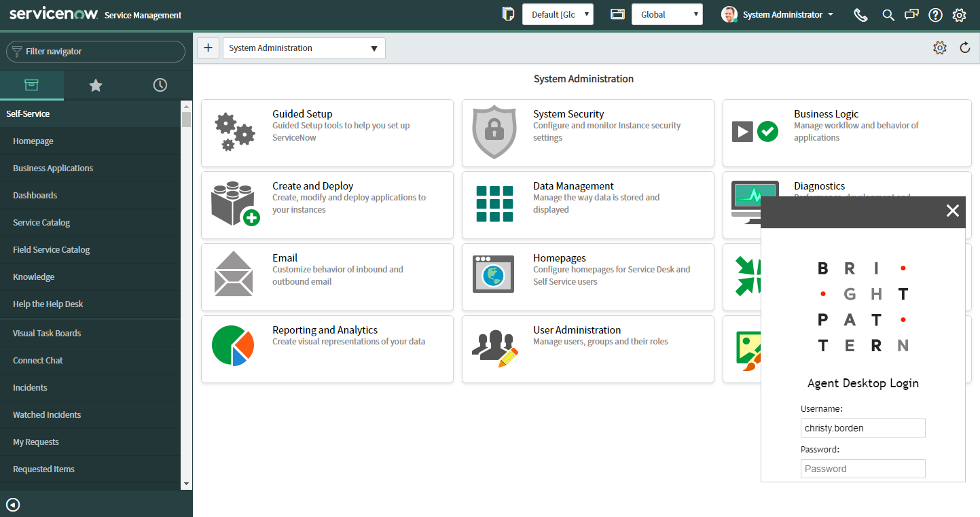This screenshot has height=517, width=980.
Task: Open the Email link
Action: point(285,258)
